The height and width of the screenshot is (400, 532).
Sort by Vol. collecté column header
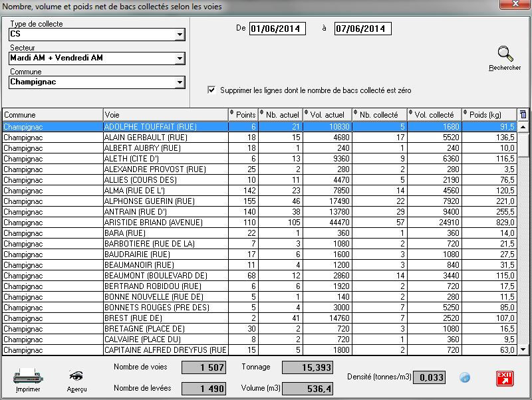(434, 114)
